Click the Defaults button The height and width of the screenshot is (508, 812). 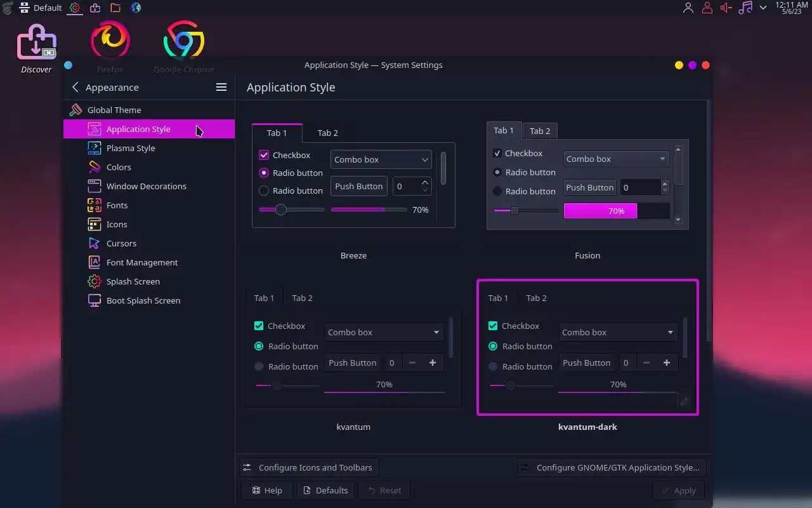[325, 490]
